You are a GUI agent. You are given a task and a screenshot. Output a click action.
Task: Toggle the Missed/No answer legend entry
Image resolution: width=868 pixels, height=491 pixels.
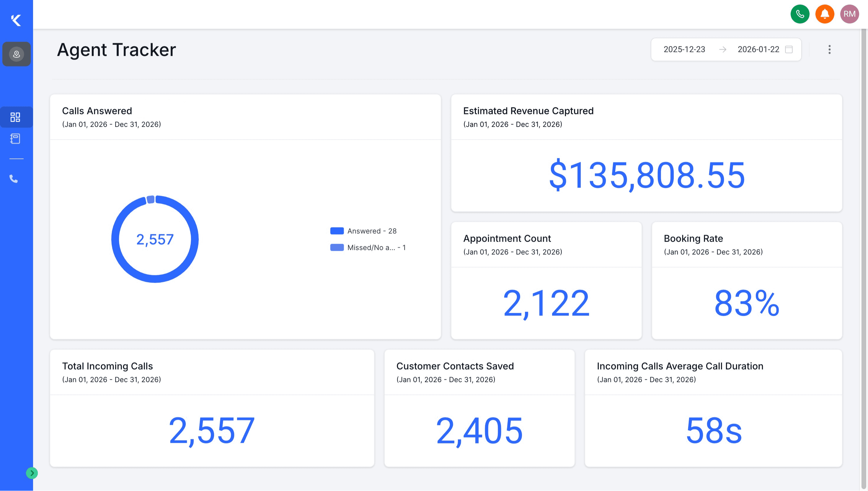coord(376,248)
